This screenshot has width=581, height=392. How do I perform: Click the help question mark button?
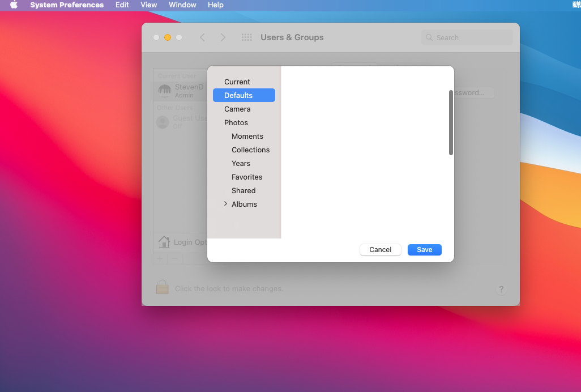tap(501, 289)
